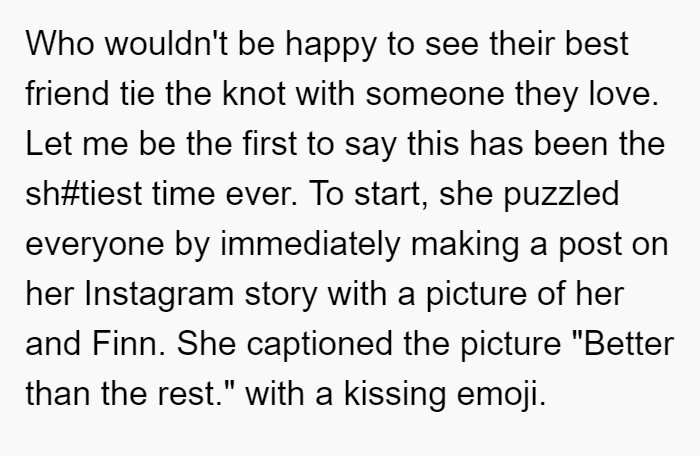Click the word "Who" at the start
This screenshot has height=456, width=700.
coord(60,44)
